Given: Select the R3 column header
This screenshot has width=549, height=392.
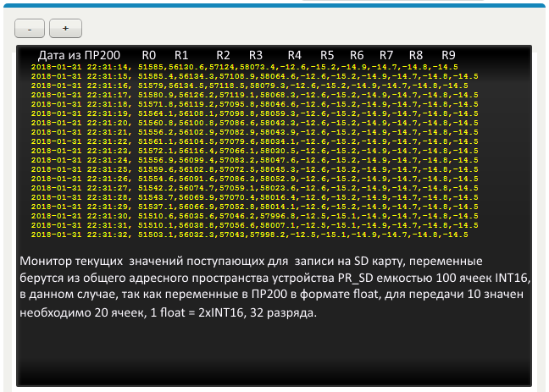Looking at the screenshot, I should click(256, 55).
